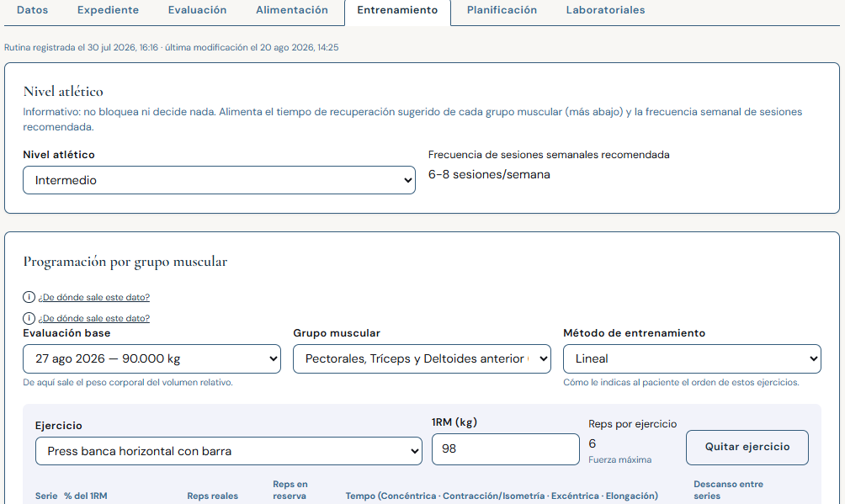Change the Método de entrenamiento dropdown
845x504 pixels.
click(x=692, y=359)
